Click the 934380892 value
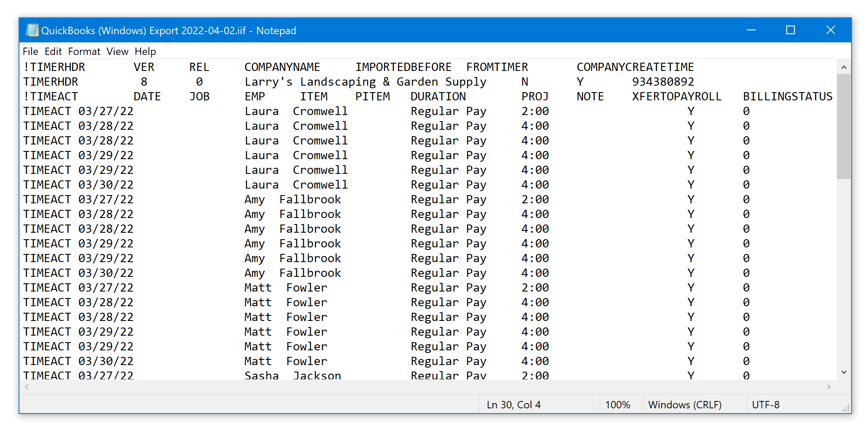This screenshot has width=868, height=436. pyautogui.click(x=663, y=82)
